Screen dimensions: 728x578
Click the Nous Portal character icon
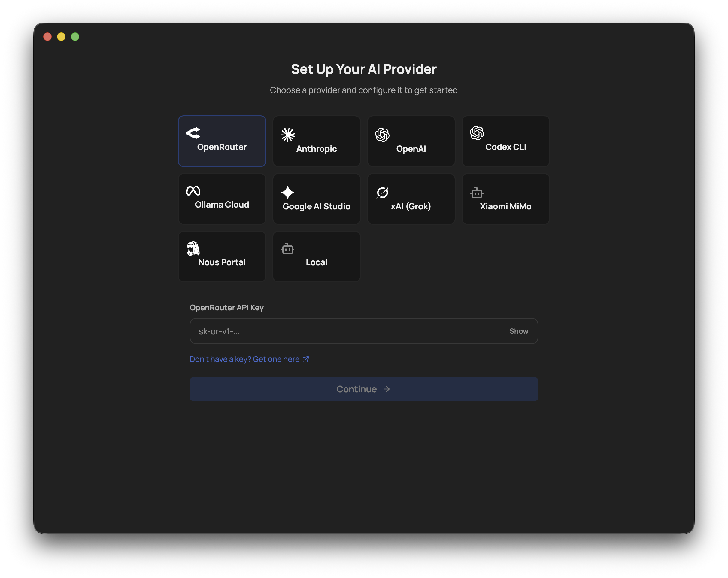[193, 248]
